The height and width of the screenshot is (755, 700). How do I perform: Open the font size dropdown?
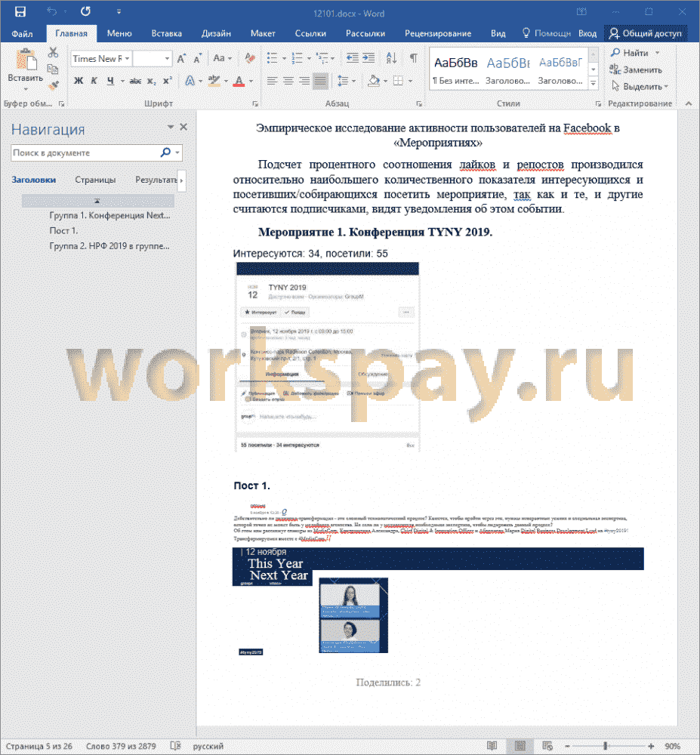click(x=167, y=59)
